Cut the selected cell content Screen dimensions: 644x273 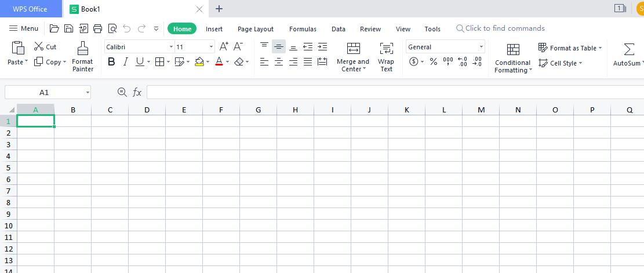(45, 47)
